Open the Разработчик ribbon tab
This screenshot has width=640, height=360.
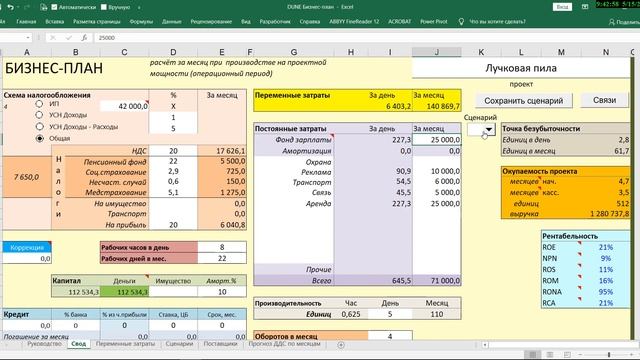[275, 22]
